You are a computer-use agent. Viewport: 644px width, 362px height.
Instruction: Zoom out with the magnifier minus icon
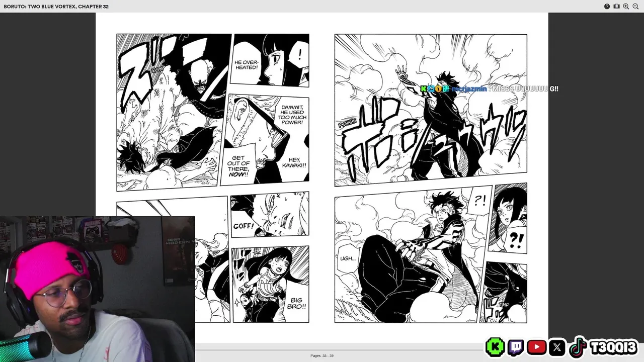[635, 7]
